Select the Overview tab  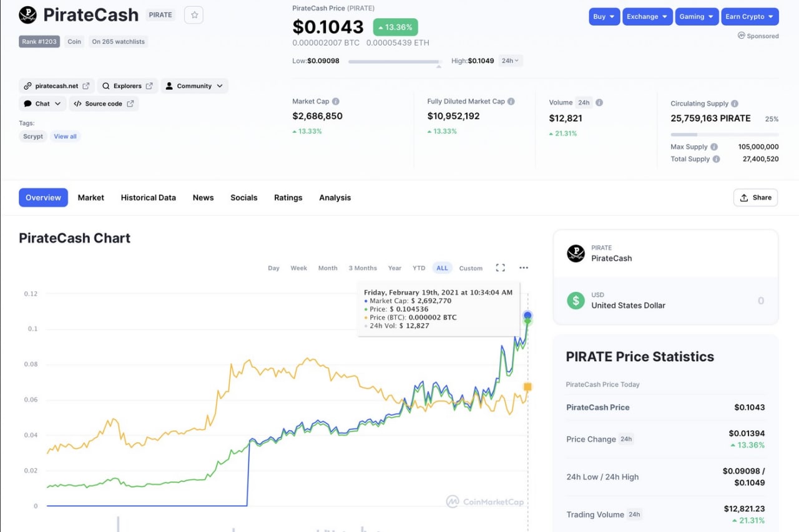click(x=43, y=198)
